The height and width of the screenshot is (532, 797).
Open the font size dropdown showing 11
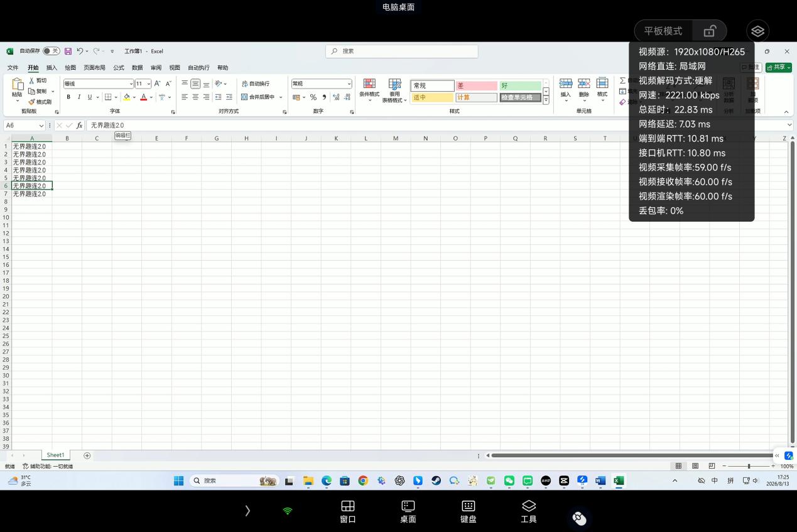(149, 84)
